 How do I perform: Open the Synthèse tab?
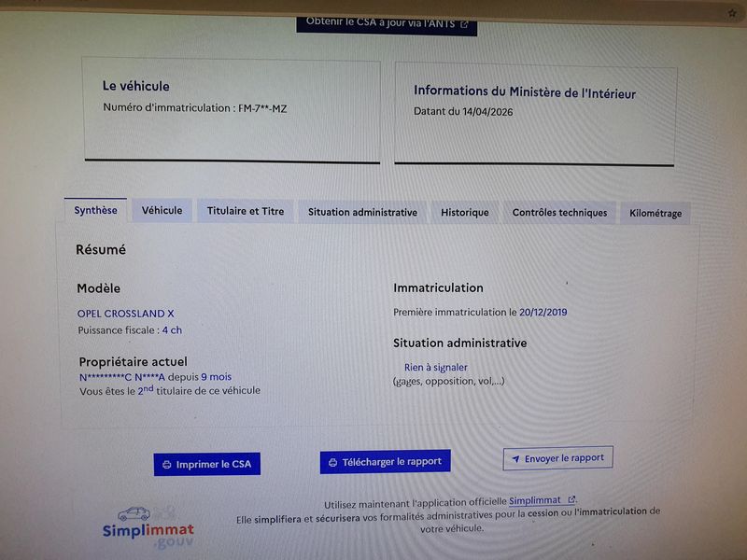(95, 210)
